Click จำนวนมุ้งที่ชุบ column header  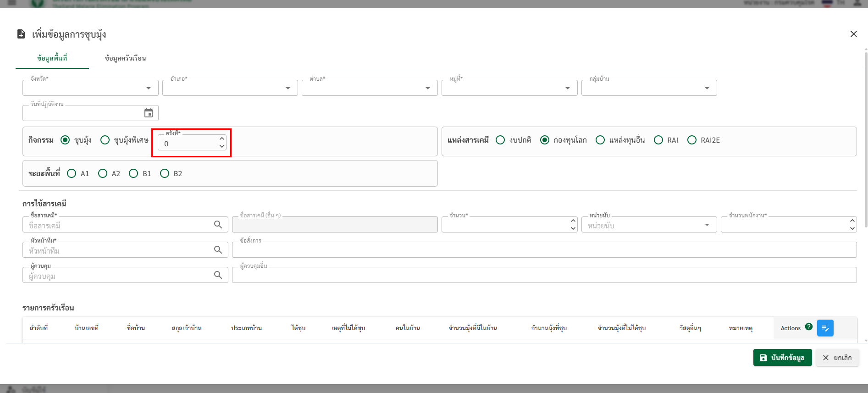point(549,328)
